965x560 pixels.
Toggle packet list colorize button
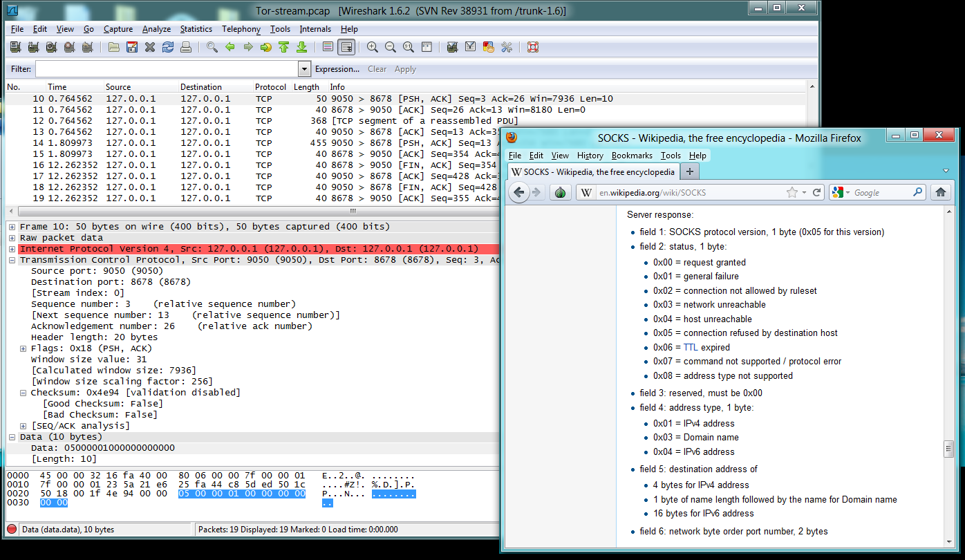(328, 47)
